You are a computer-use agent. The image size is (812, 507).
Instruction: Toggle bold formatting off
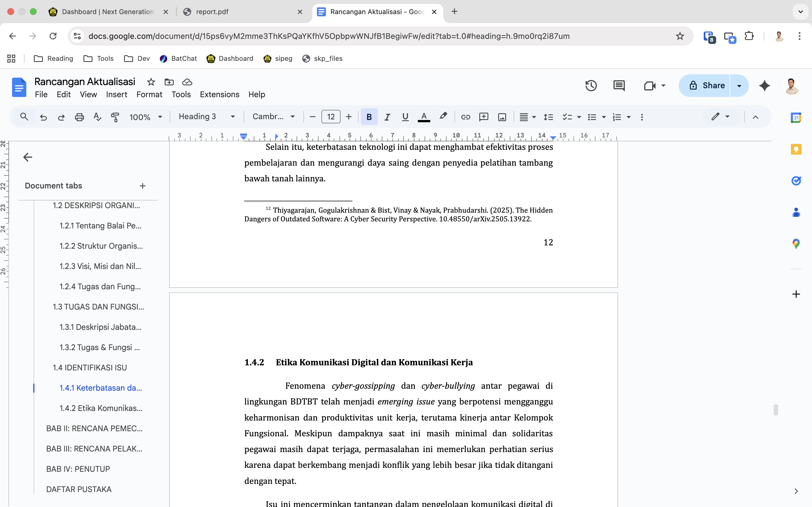pos(369,117)
